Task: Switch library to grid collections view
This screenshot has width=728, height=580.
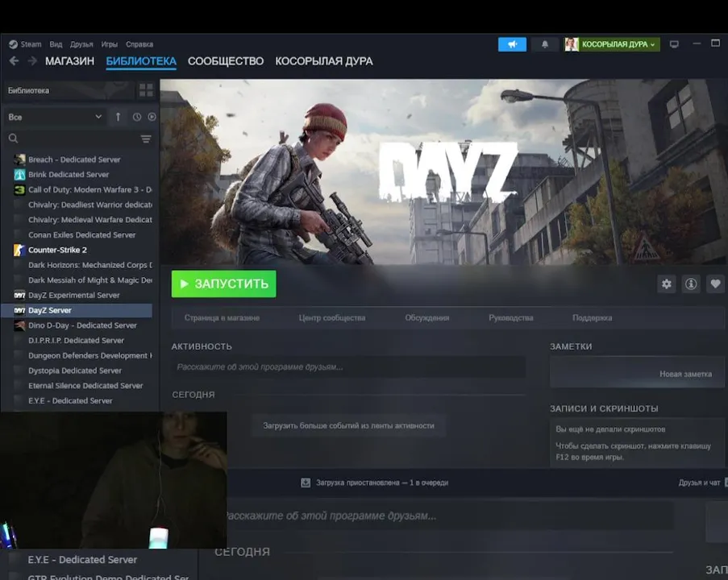Action: (x=146, y=90)
